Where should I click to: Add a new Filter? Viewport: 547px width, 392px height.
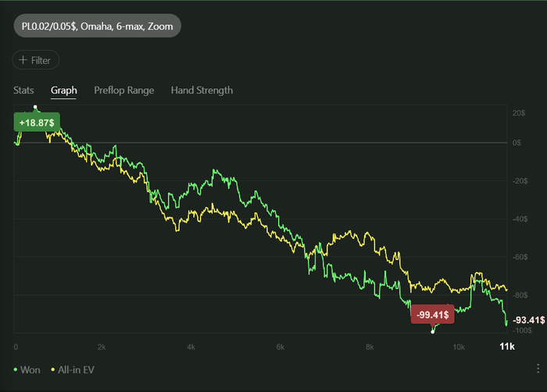tap(36, 60)
